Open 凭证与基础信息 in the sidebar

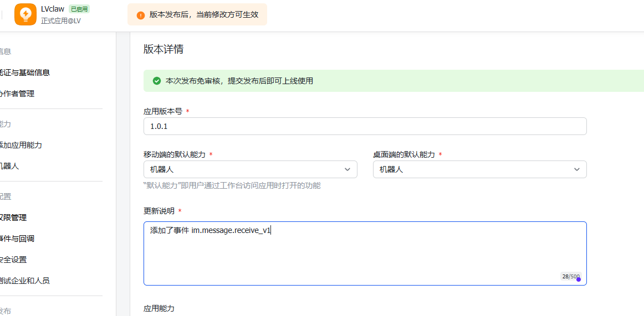(x=25, y=72)
